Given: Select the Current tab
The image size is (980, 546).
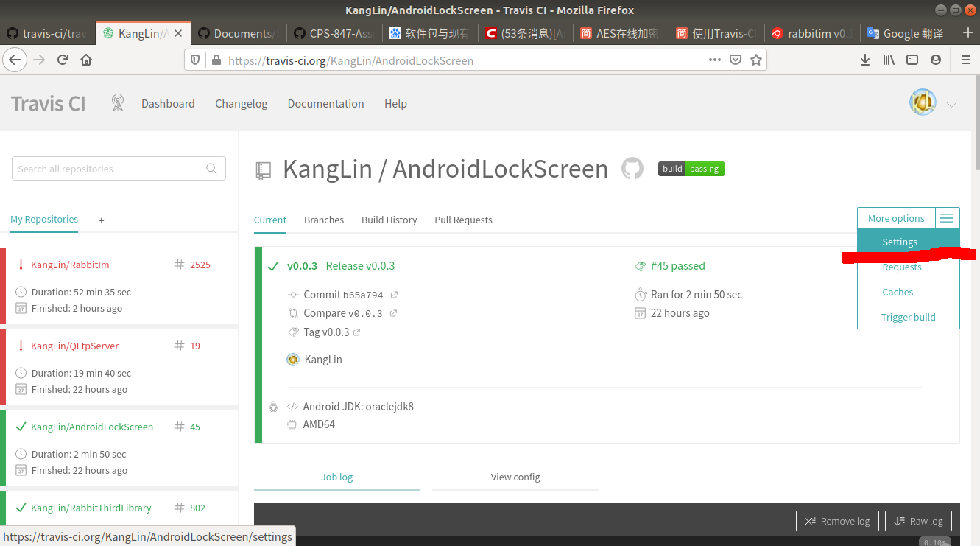Looking at the screenshot, I should [x=270, y=220].
